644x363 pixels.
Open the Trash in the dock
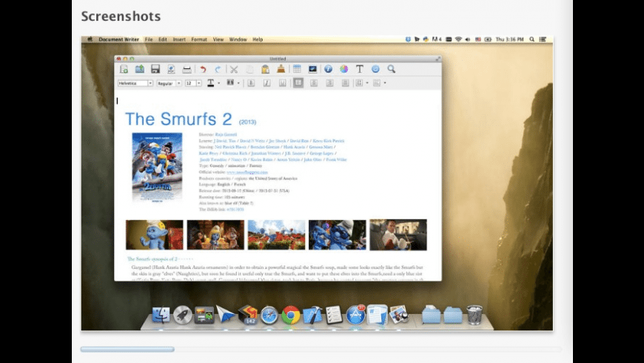click(x=474, y=316)
